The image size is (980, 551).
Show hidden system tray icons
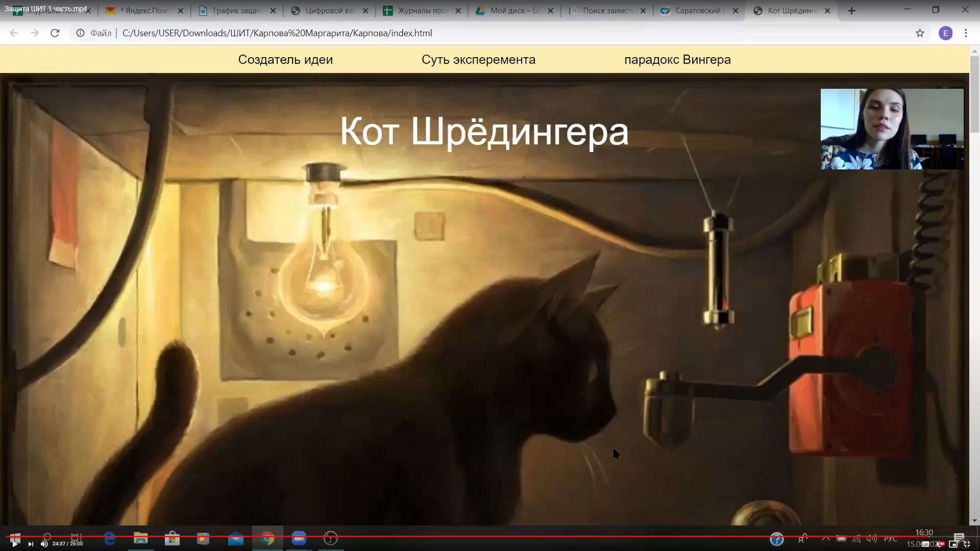point(825,538)
